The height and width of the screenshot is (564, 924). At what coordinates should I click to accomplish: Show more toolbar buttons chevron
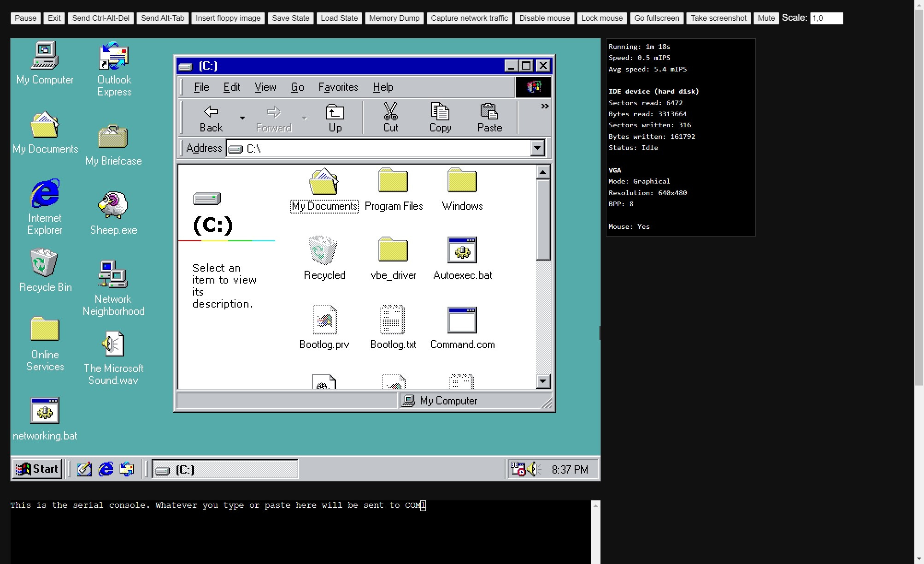[545, 106]
